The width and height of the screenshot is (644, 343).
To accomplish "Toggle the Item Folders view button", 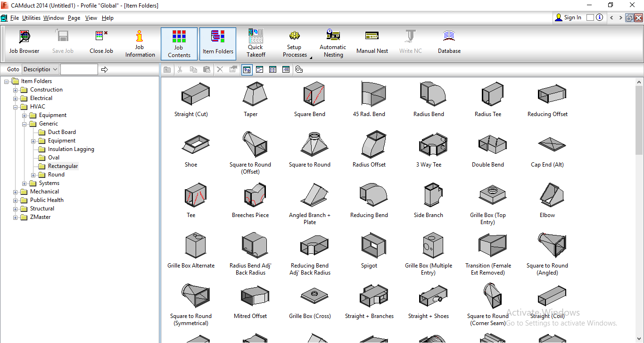I will click(x=218, y=43).
